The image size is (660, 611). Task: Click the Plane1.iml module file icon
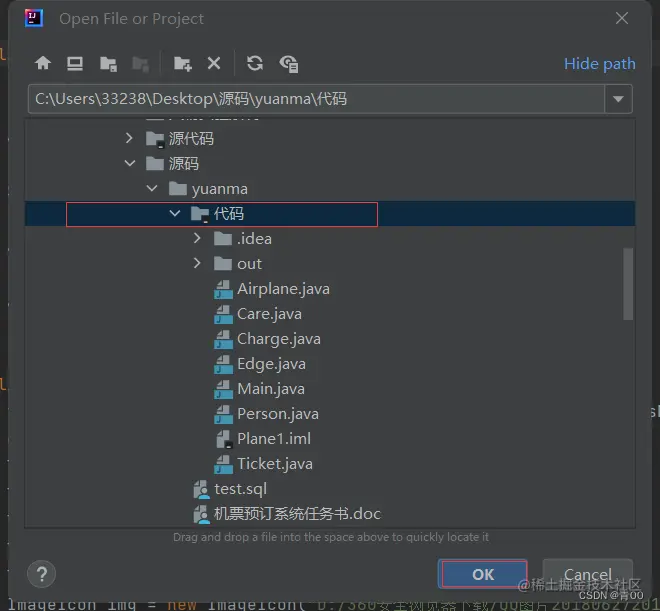pyautogui.click(x=224, y=439)
